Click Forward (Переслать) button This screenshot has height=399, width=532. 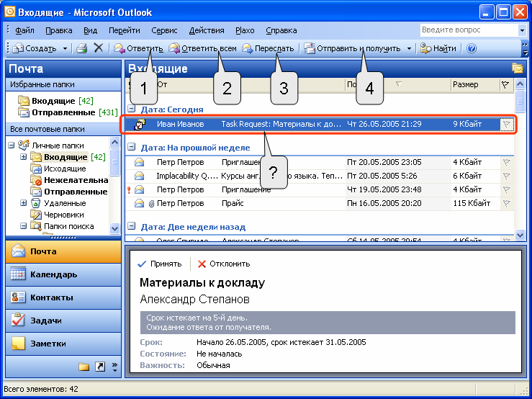(x=268, y=48)
